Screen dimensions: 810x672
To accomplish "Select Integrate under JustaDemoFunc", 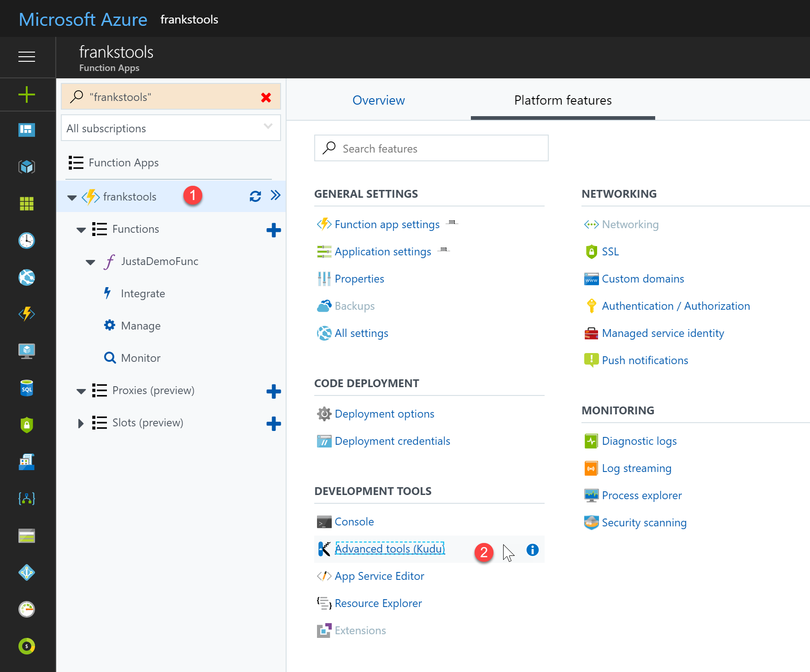I will (143, 294).
